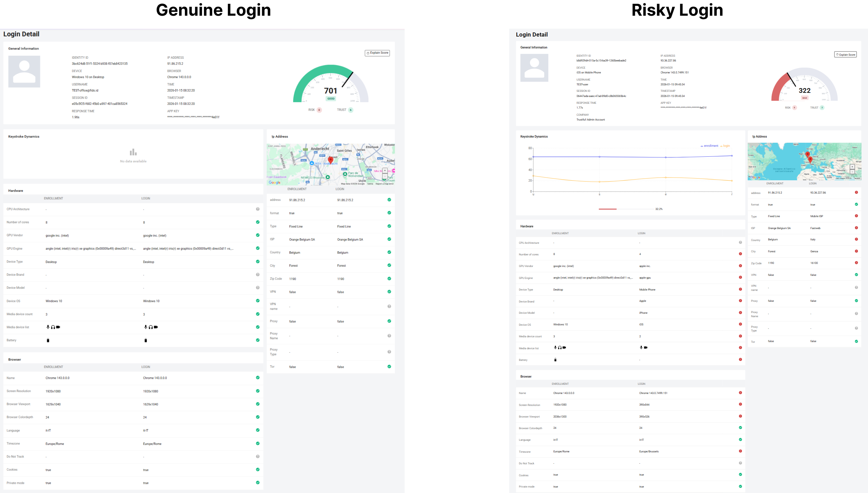
Task: Click the question-mark icon in CPU Architecture row of 701-score report
Action: coord(258,209)
